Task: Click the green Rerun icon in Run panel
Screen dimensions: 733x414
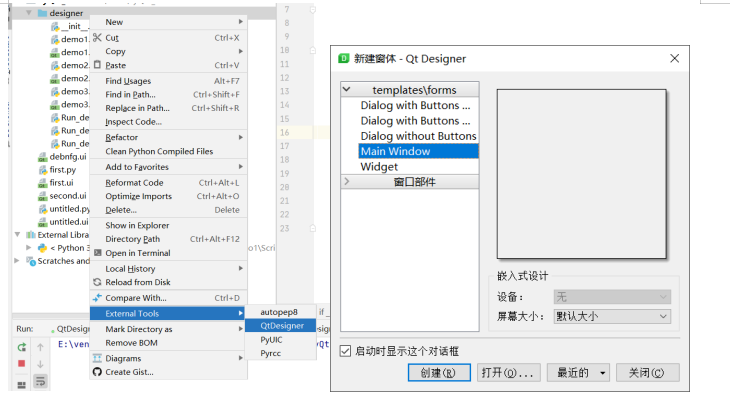Action: pos(22,347)
